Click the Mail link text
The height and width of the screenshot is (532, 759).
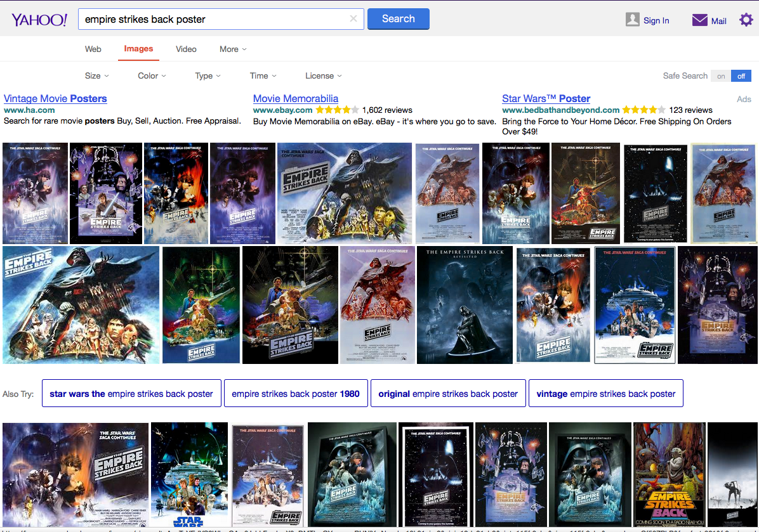[718, 21]
